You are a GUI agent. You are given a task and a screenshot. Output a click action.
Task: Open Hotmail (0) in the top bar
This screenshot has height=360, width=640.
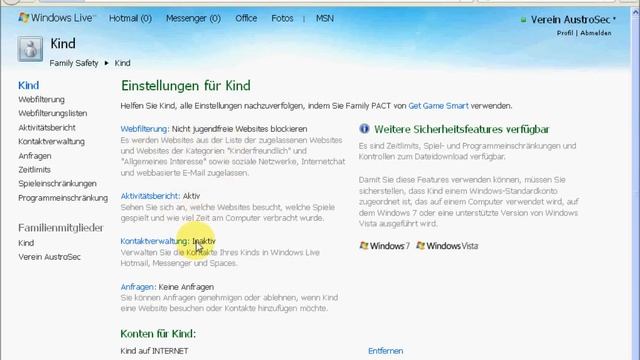point(130,18)
